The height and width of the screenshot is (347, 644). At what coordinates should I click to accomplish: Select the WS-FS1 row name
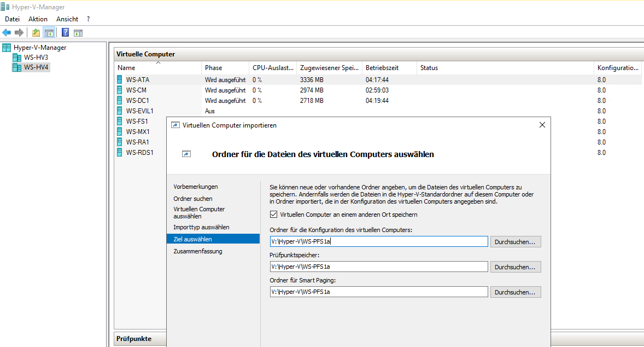(137, 122)
